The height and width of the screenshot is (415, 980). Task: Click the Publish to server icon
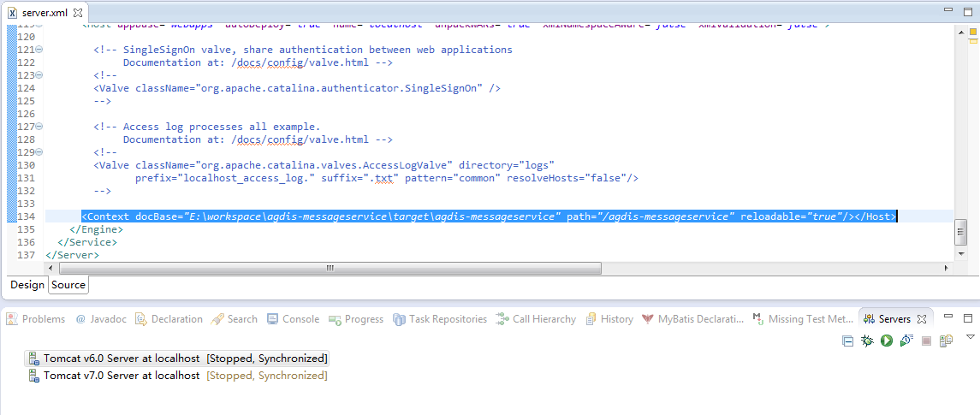pyautogui.click(x=946, y=341)
